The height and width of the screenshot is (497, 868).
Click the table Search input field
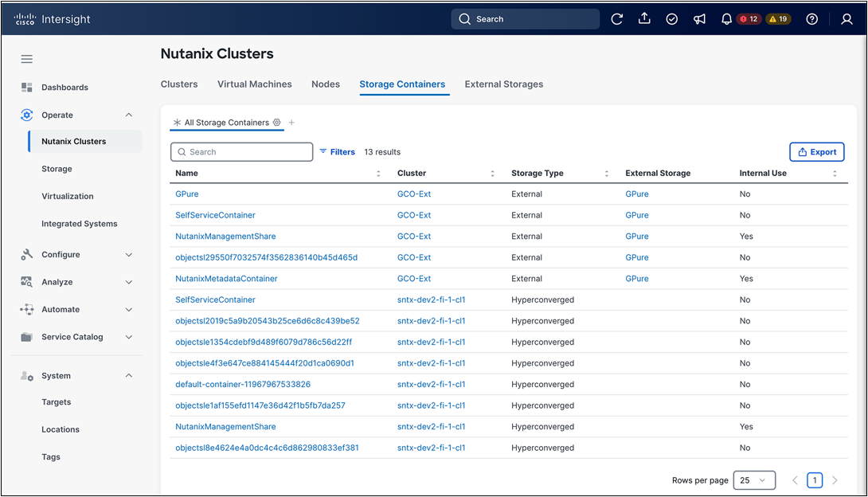[x=242, y=151]
